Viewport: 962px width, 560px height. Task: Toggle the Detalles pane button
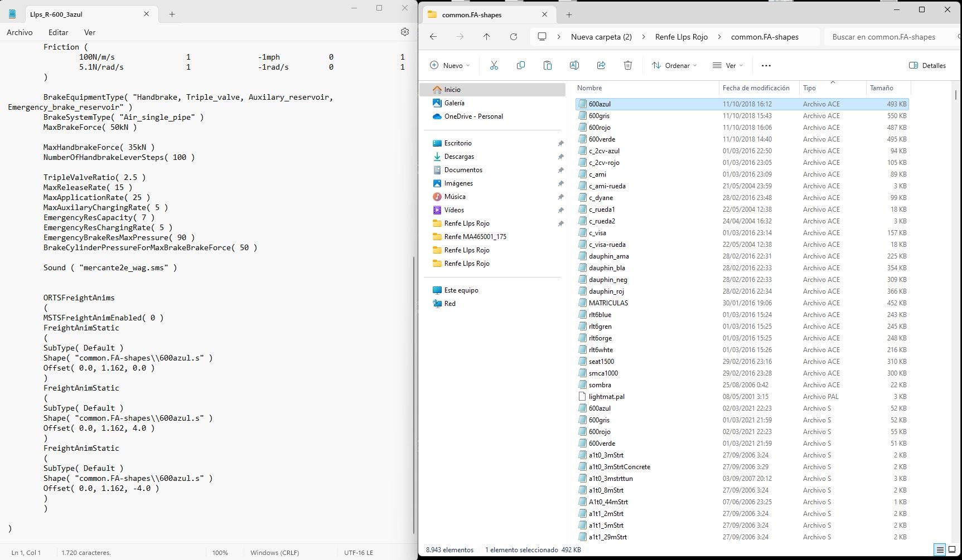(x=927, y=65)
